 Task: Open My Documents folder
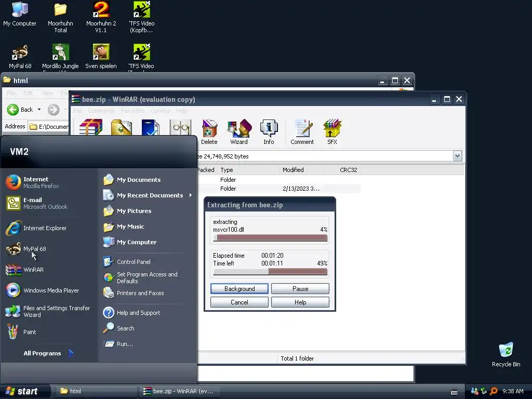point(132,179)
